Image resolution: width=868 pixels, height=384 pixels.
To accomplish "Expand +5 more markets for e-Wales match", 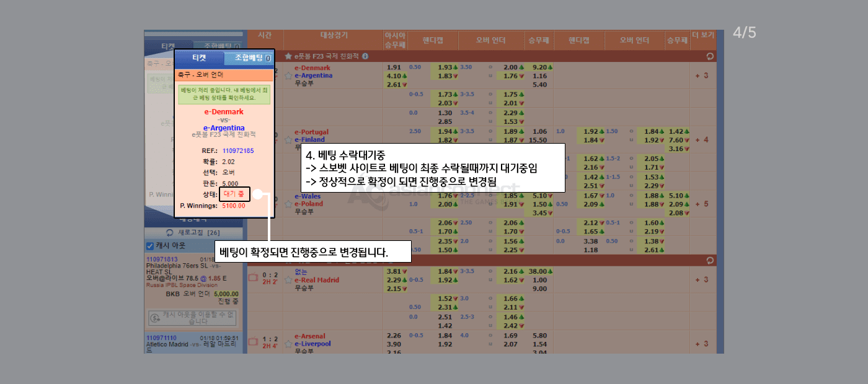I will click(x=702, y=204).
